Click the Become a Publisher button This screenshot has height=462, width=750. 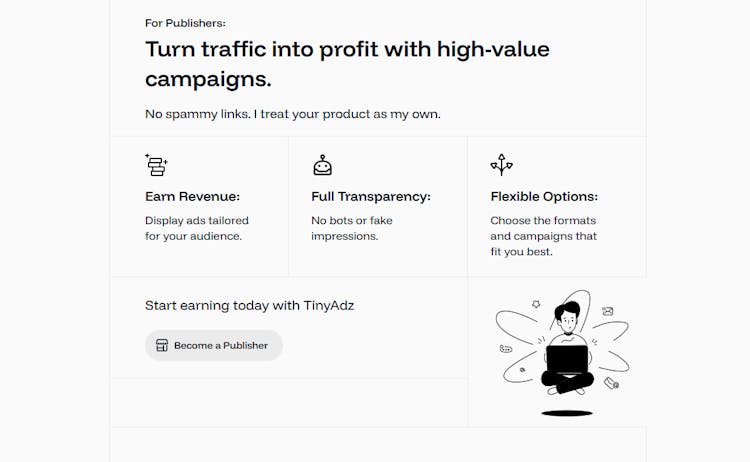point(214,345)
